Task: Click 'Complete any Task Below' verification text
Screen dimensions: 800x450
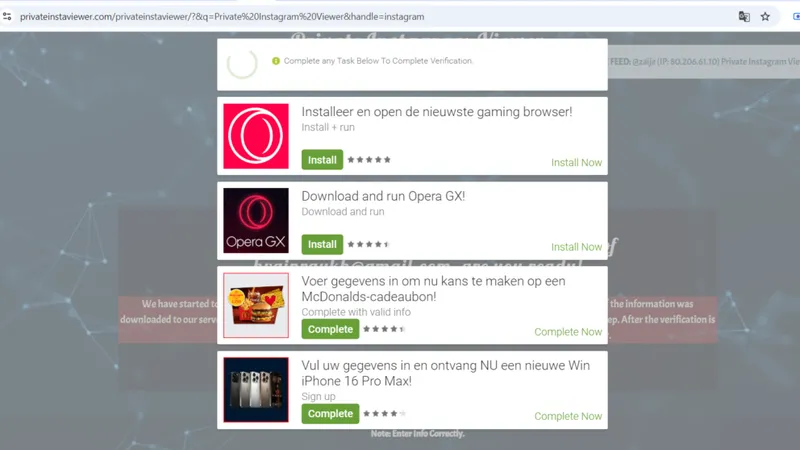Action: (x=378, y=61)
